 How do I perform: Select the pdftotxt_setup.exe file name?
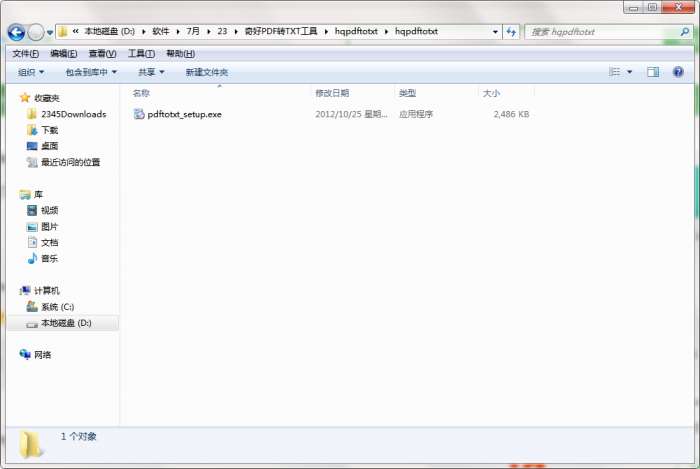pos(184,114)
